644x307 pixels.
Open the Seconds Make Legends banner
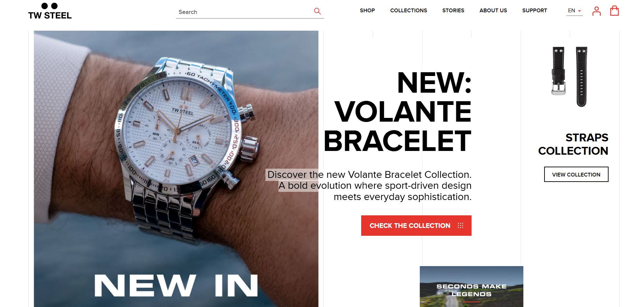472,287
